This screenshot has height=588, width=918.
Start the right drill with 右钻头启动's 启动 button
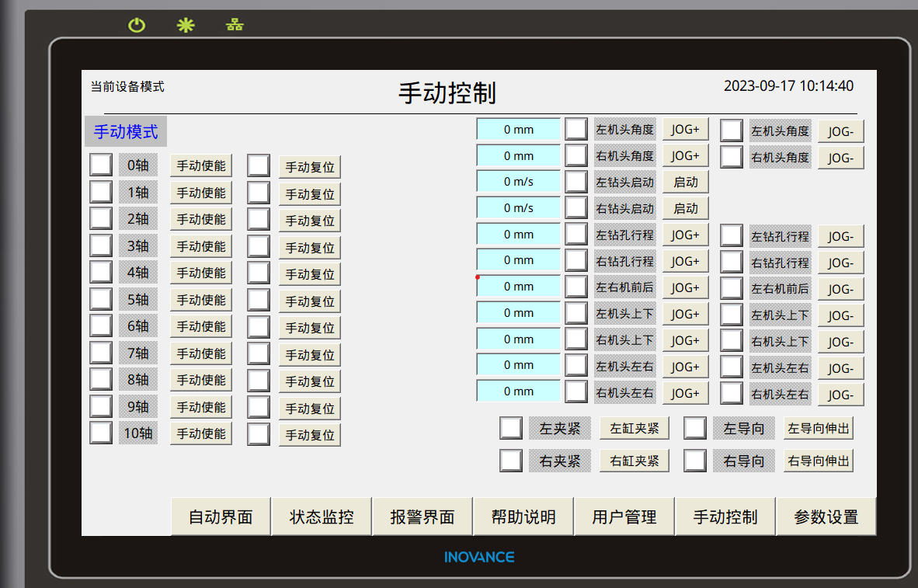(685, 208)
